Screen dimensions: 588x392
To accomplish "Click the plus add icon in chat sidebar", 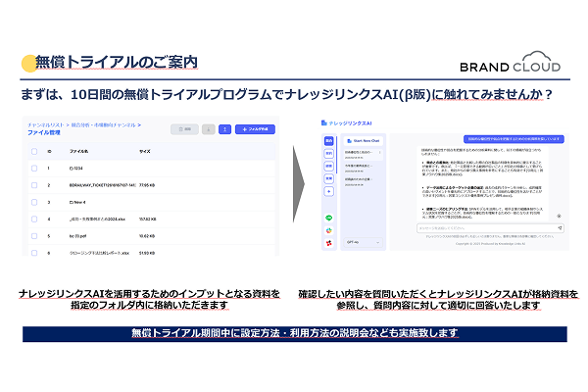I will 329,192.
